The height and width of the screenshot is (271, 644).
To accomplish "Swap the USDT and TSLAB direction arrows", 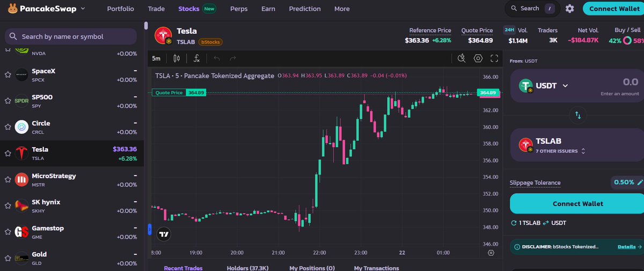I will (578, 115).
